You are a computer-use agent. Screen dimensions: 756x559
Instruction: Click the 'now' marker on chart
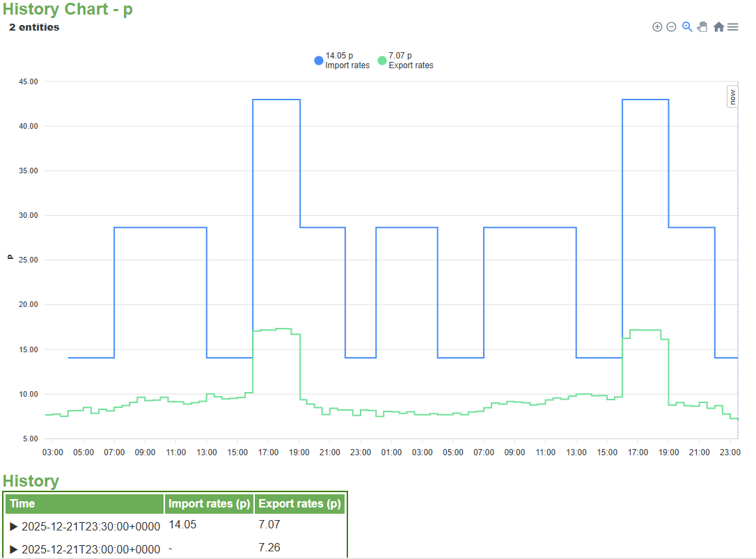point(733,97)
